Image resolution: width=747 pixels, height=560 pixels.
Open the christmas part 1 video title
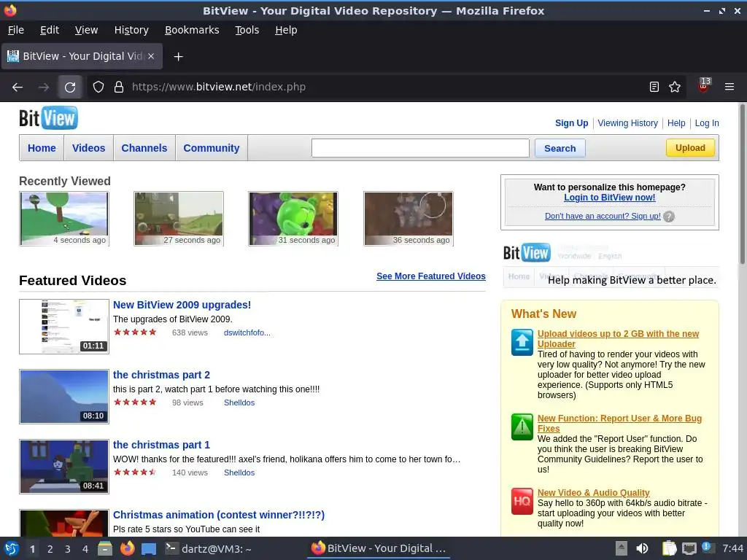[161, 445]
